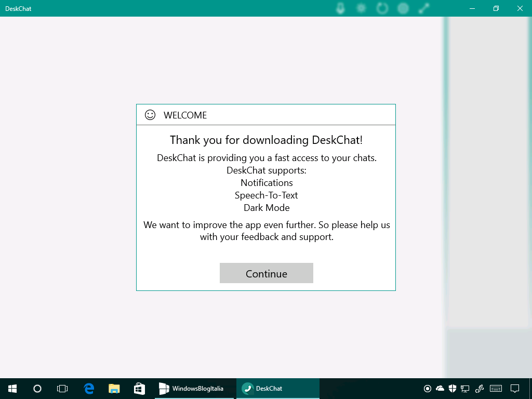Open the touch keyboard tray icon
Viewport: 532px width, 399px height.
point(496,389)
